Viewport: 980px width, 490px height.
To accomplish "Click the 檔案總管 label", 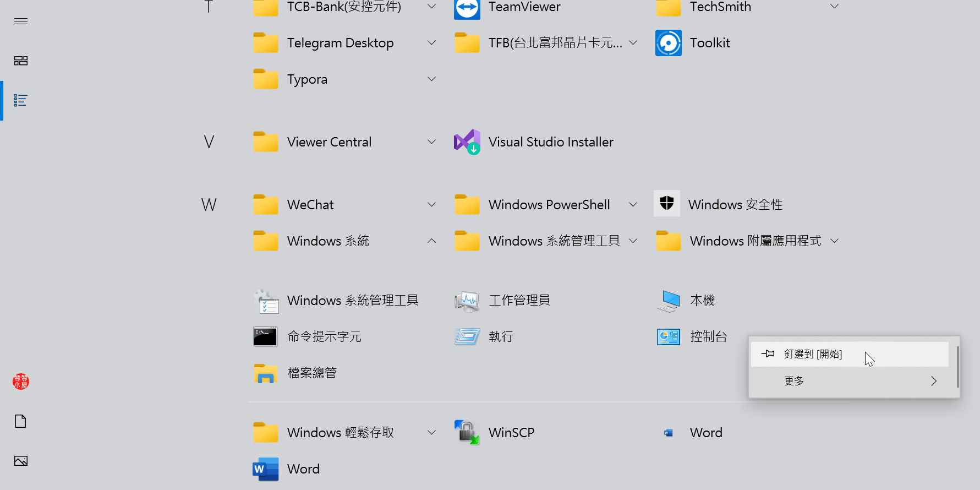I will [x=312, y=373].
